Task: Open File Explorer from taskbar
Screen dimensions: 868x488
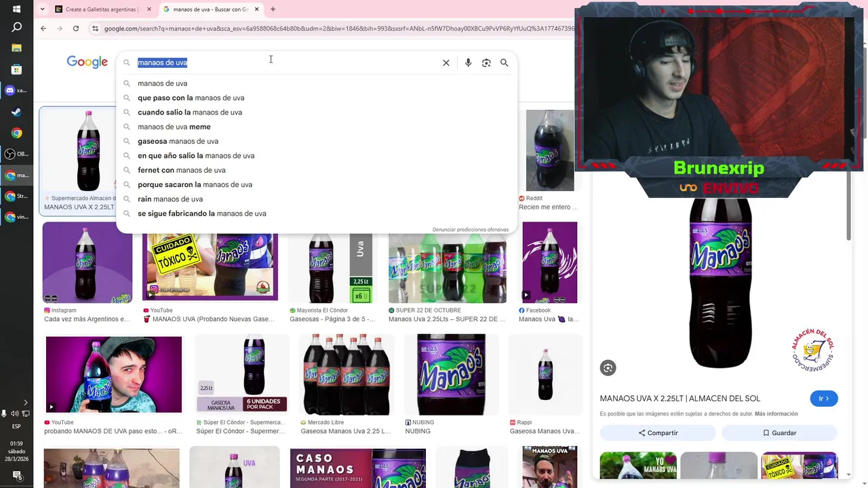Action: tap(16, 48)
